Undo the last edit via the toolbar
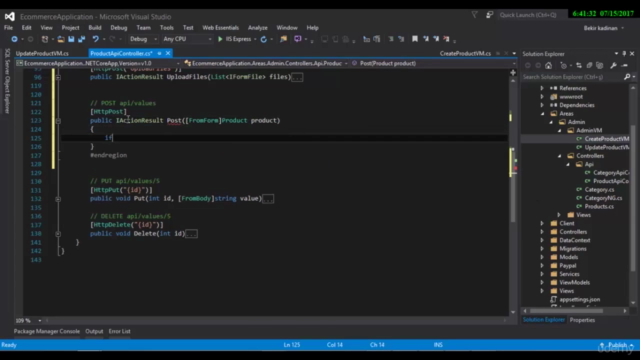 click(96, 39)
